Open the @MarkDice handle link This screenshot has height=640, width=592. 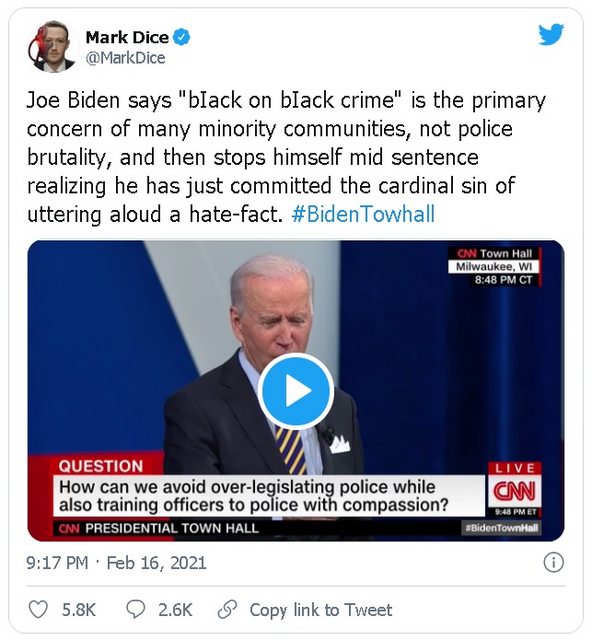point(125,58)
